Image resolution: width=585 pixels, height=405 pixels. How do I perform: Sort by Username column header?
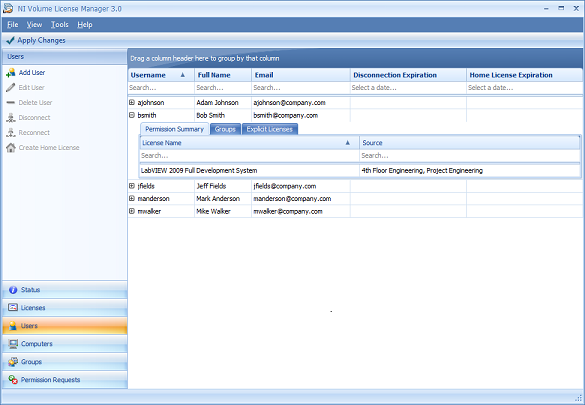[161, 75]
